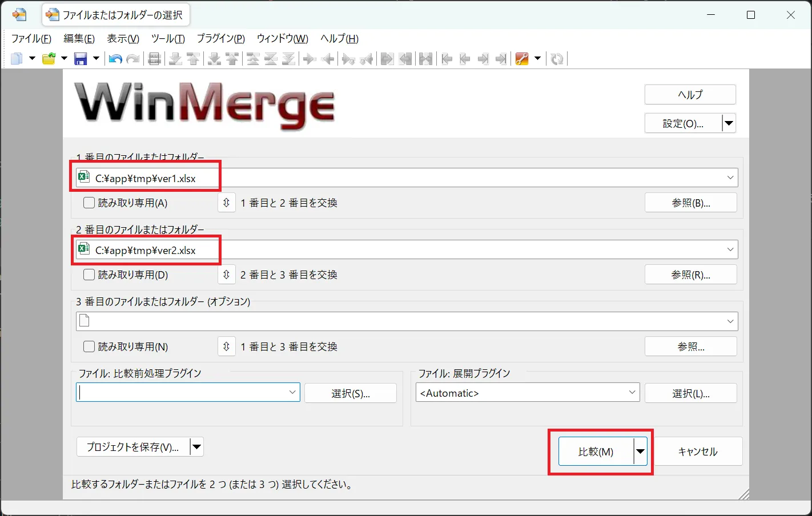The width and height of the screenshot is (812, 516).
Task: Click the 設定(O)... button
Action: 684,123
